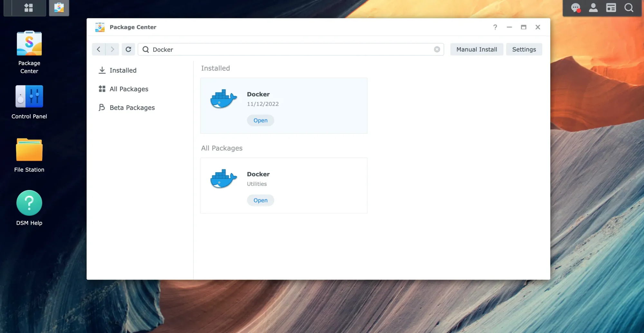Open Package Center desktop shortcut
The height and width of the screenshot is (333, 644).
click(x=29, y=52)
